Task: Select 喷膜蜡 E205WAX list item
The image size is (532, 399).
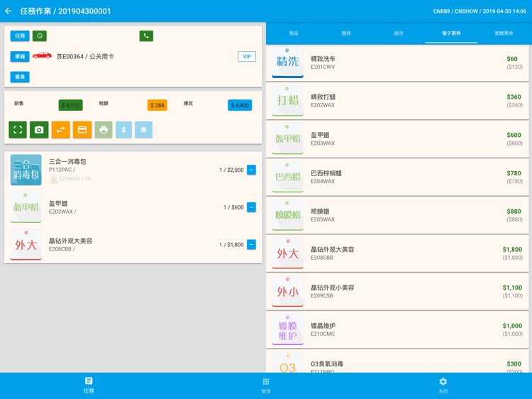Action: click(x=398, y=215)
